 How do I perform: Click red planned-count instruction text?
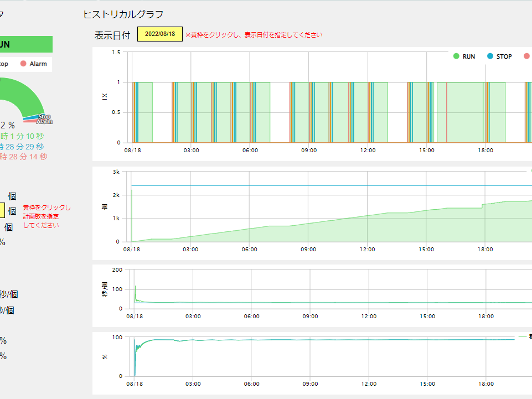tap(47, 216)
